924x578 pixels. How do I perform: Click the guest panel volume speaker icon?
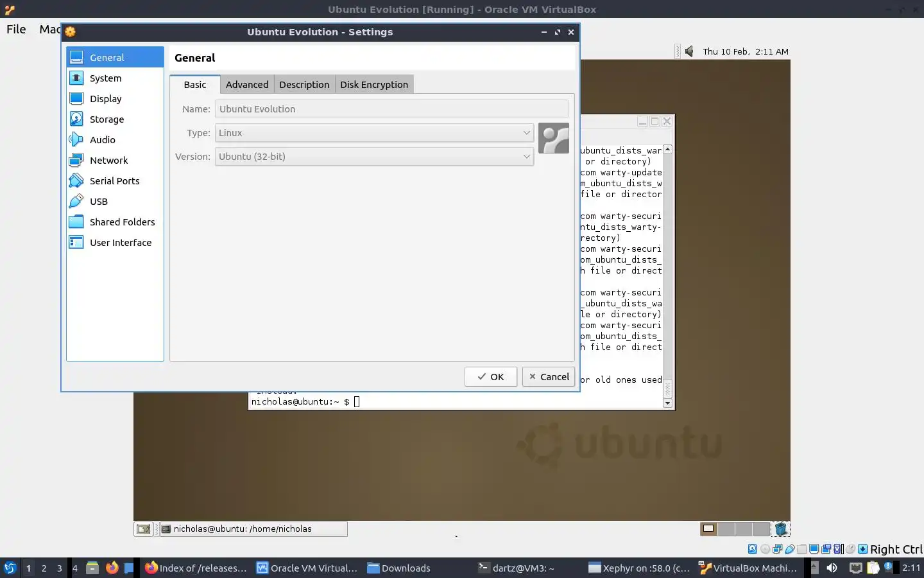(689, 51)
